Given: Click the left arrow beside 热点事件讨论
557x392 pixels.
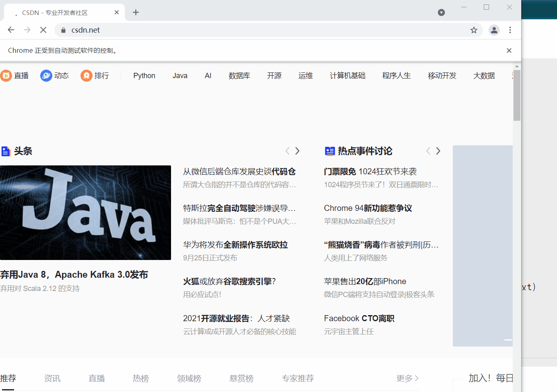Looking at the screenshot, I should [x=428, y=151].
